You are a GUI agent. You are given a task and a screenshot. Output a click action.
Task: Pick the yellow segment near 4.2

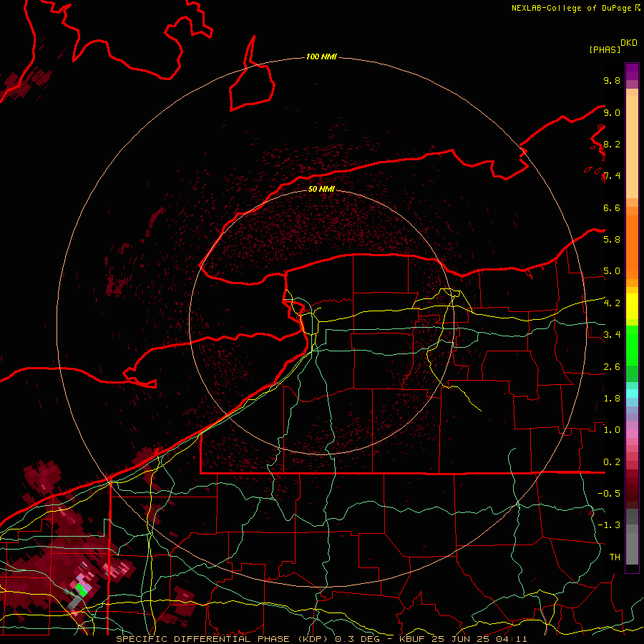[x=632, y=306]
